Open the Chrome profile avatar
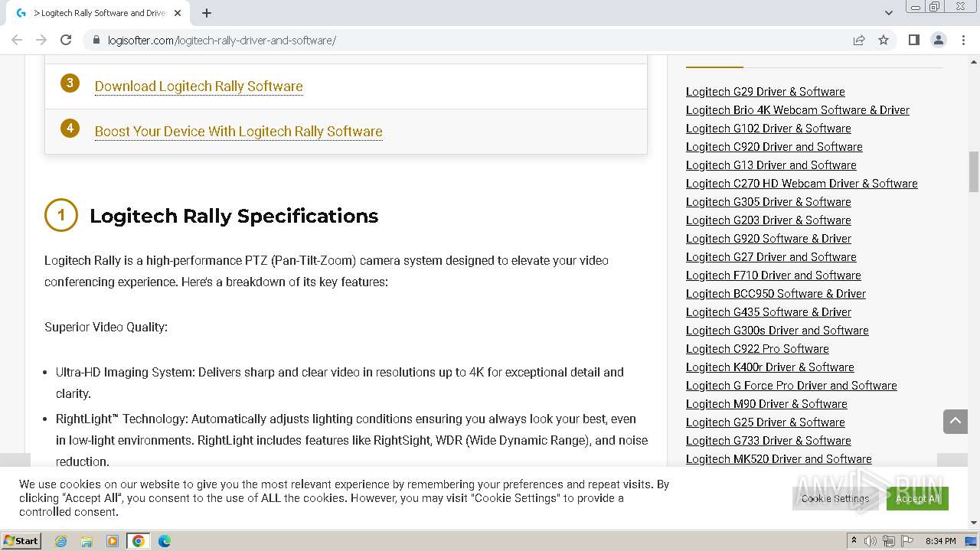 coord(938,40)
